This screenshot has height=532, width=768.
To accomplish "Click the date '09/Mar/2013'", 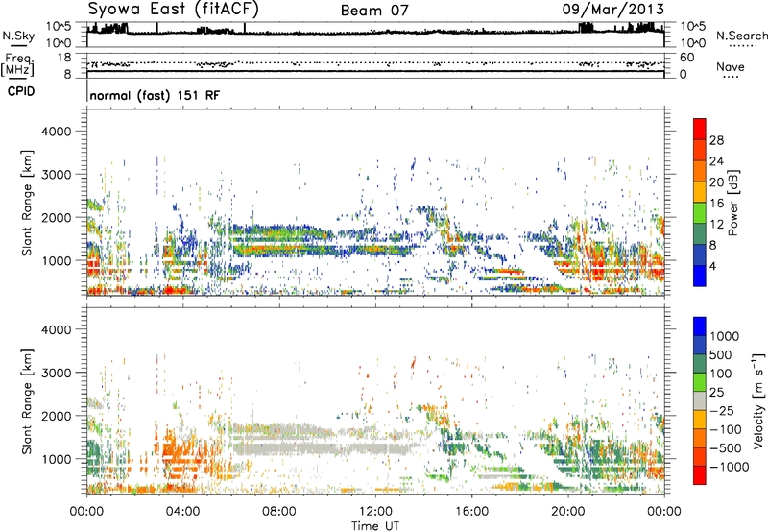I will 613,9.
